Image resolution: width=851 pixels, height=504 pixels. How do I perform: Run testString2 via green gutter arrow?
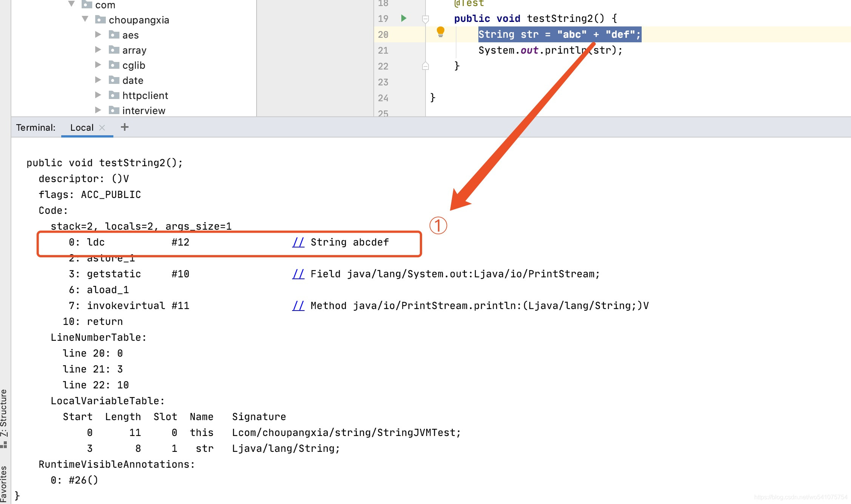point(403,18)
